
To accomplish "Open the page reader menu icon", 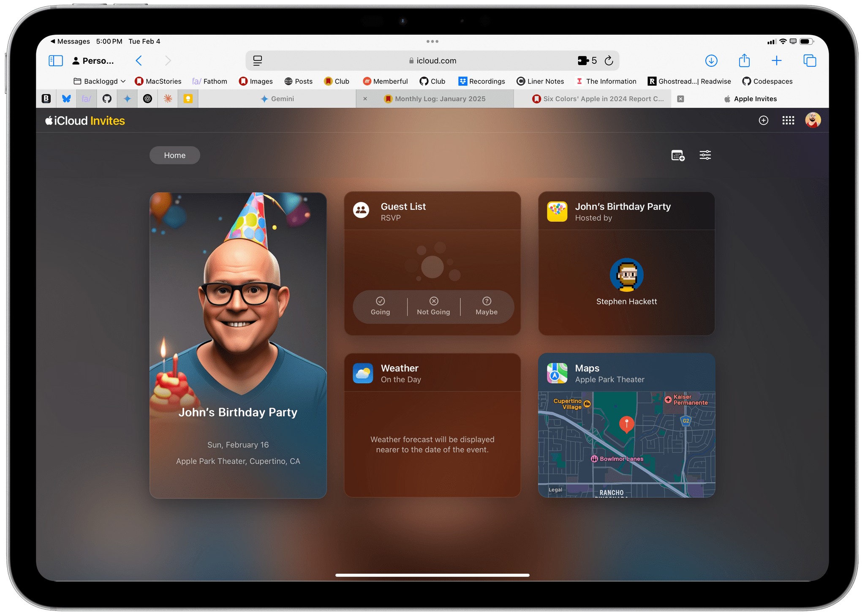I will click(x=258, y=61).
